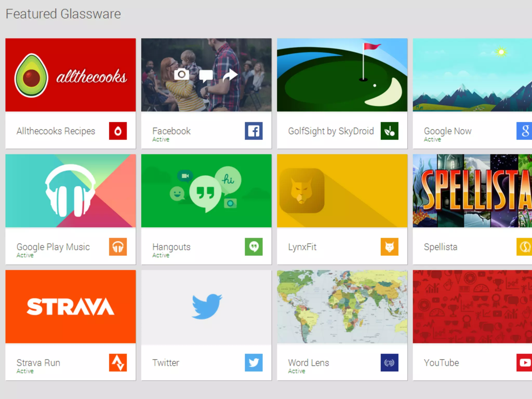The height and width of the screenshot is (399, 532).
Task: Click the Google Now title text
Action: [448, 131]
